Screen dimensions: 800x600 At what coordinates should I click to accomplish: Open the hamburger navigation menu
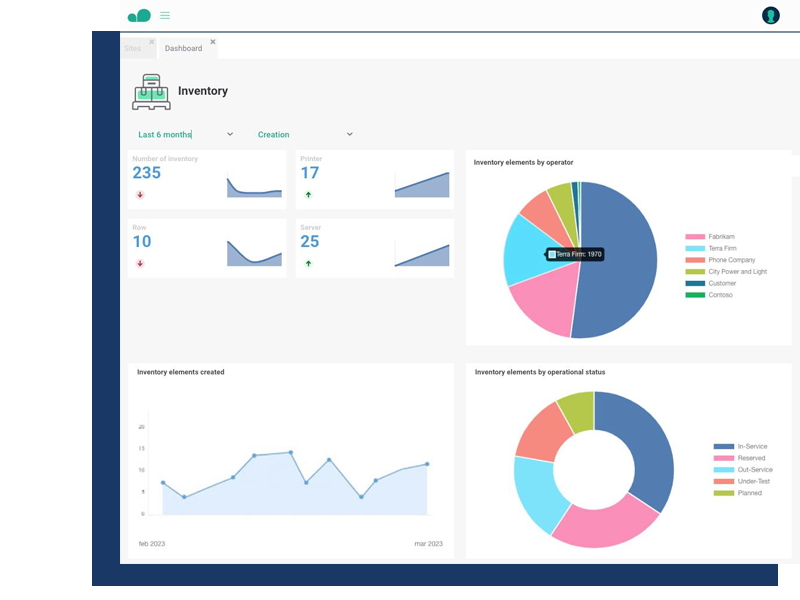pos(165,15)
